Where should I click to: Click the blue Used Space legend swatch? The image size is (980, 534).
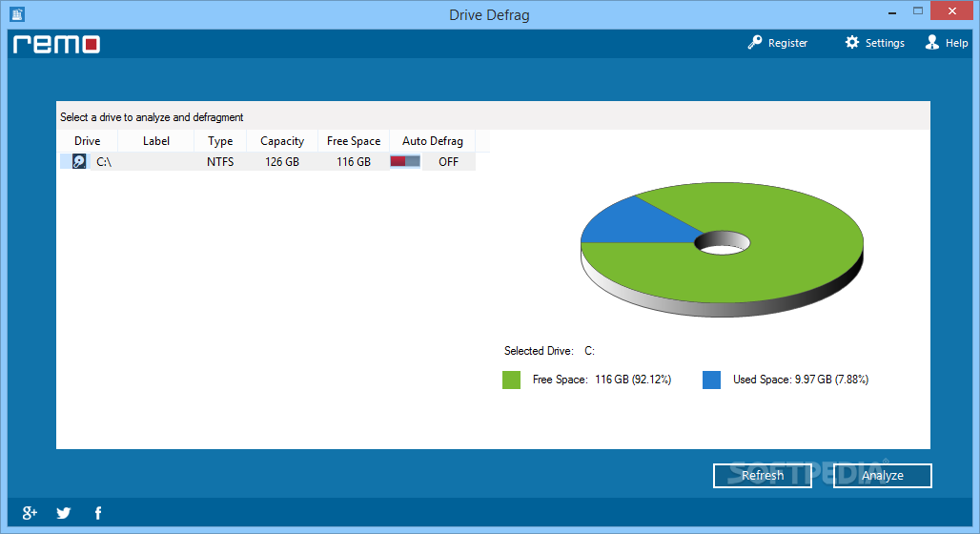pos(711,380)
